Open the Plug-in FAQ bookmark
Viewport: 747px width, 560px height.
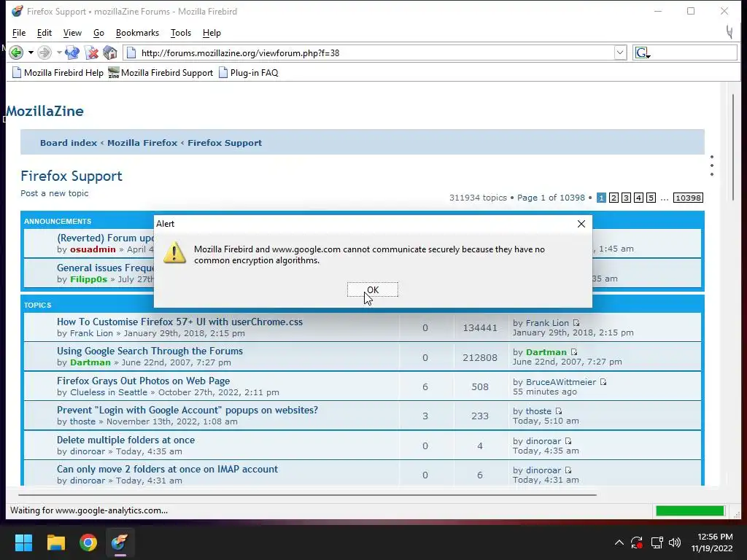[248, 73]
